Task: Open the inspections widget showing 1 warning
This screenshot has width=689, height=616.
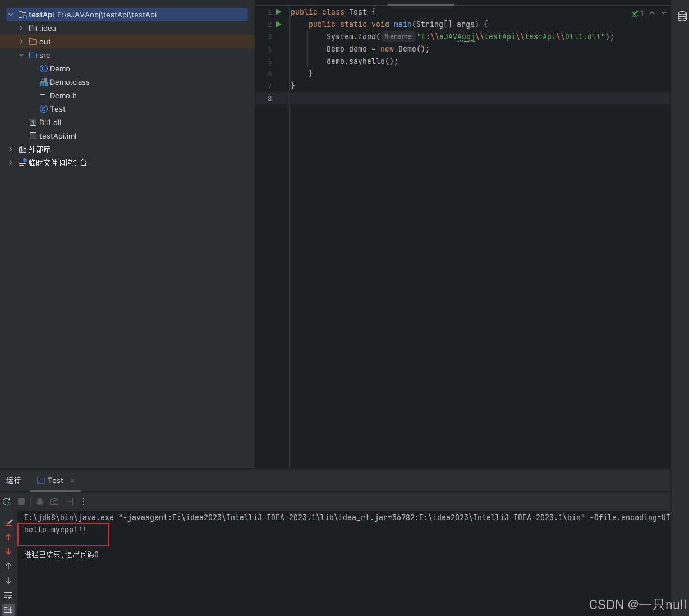Action: tap(637, 12)
